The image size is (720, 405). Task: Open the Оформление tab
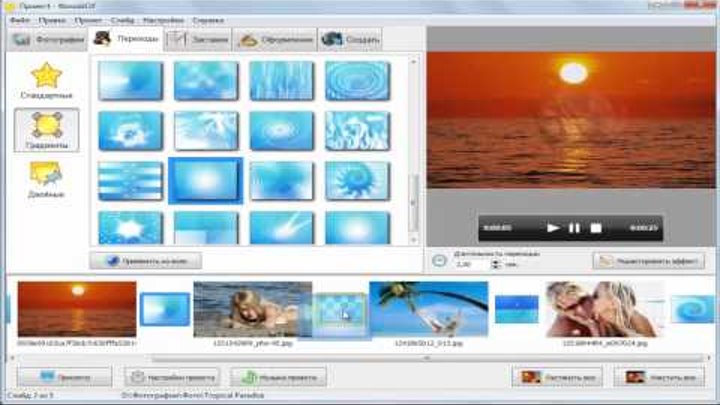pos(275,40)
